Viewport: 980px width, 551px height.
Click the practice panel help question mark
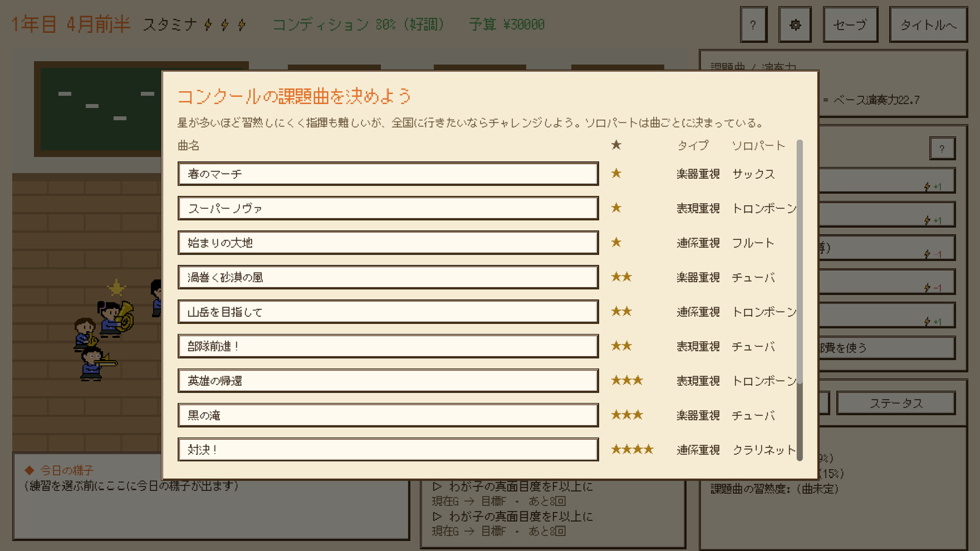point(942,149)
